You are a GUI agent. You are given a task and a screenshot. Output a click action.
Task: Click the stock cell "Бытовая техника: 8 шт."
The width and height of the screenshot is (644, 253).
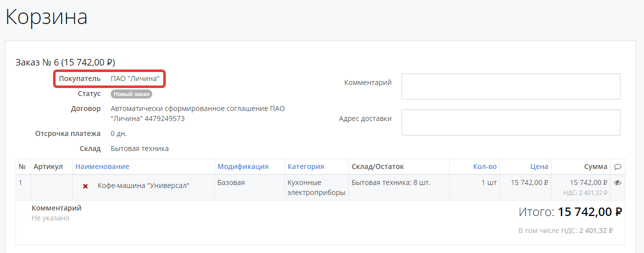391,182
